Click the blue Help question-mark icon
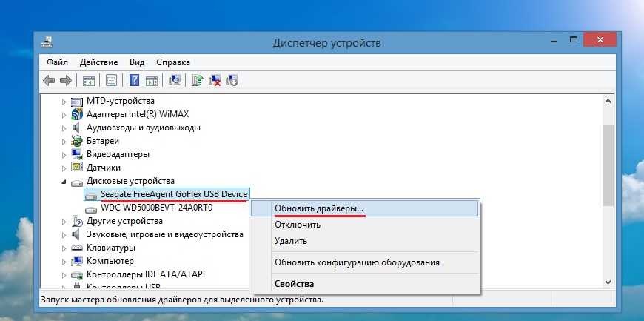 point(134,80)
